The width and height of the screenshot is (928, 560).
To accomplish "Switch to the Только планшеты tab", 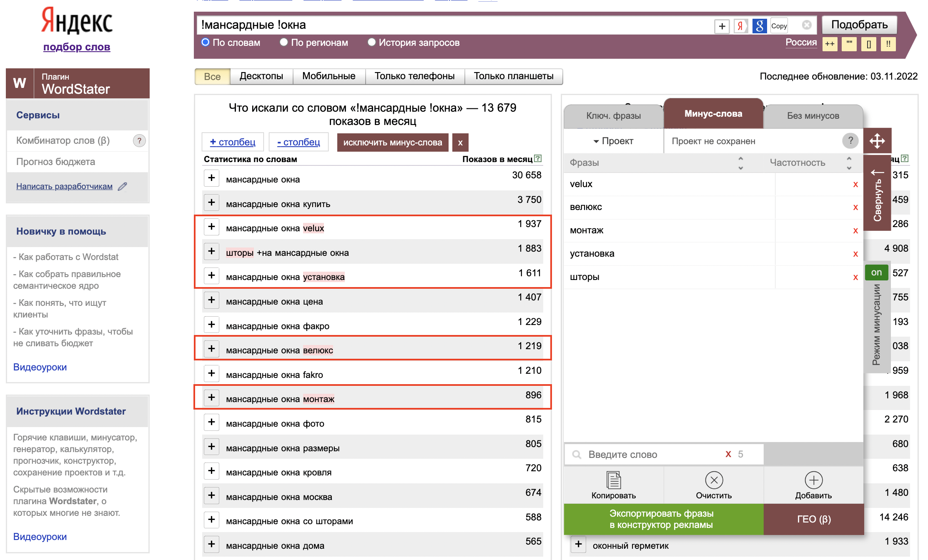I will click(x=514, y=76).
